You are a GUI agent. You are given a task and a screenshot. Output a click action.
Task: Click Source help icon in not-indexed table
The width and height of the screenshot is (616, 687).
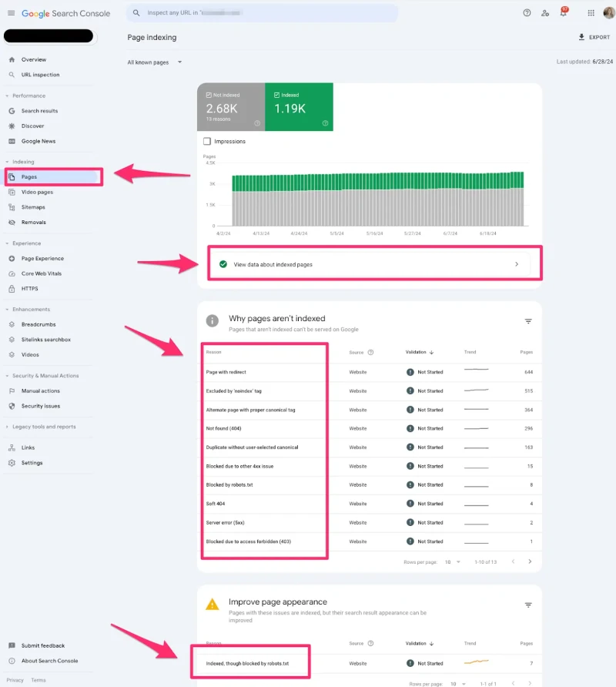[370, 352]
